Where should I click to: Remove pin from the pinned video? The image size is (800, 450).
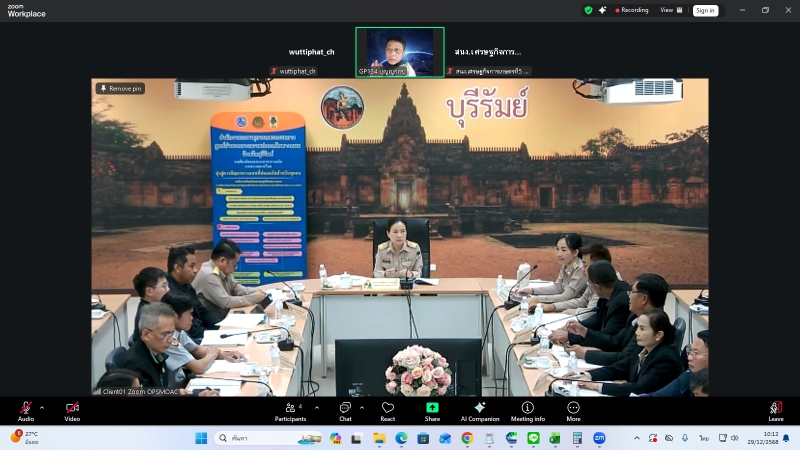point(120,88)
